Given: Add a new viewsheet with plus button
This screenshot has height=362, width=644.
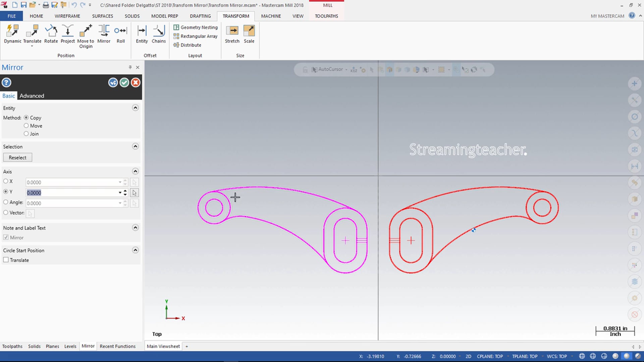Looking at the screenshot, I should click(187, 346).
